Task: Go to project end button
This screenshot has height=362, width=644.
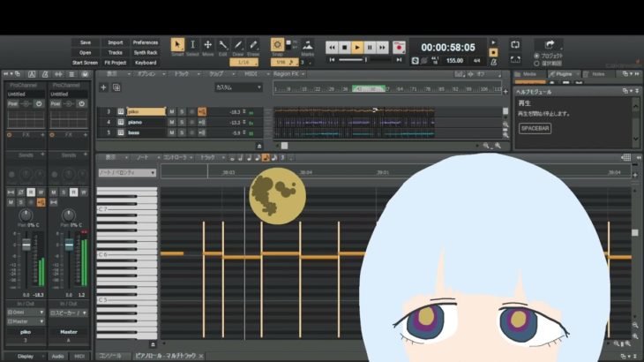Action: click(x=399, y=60)
